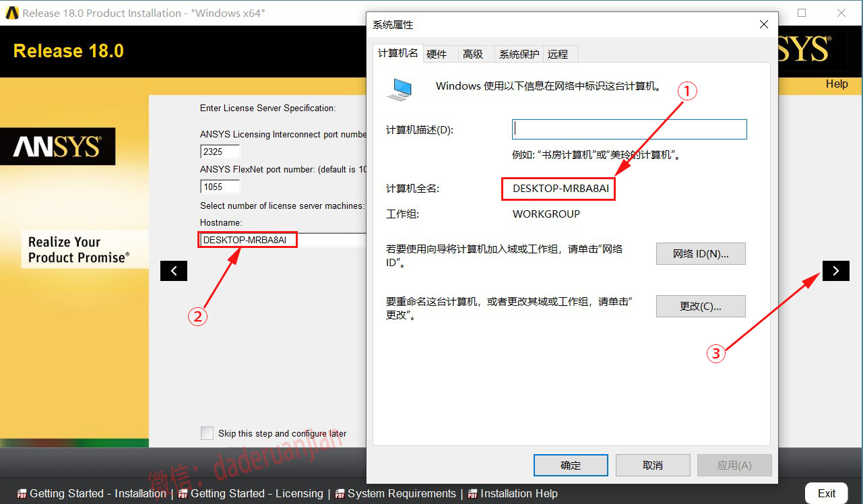Image resolution: width=863 pixels, height=504 pixels.
Task: Enable Skip this step and configure later
Action: click(207, 433)
